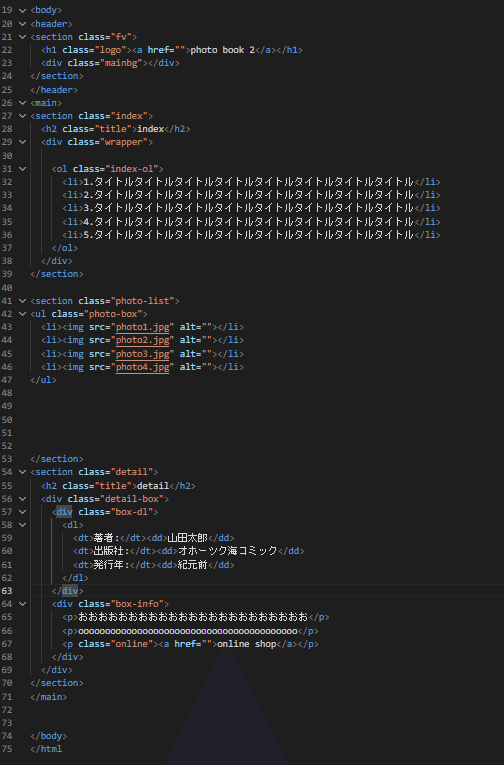This screenshot has width=504, height=765.
Task: Fold the div class="box-dl" block
Action: tap(22, 512)
